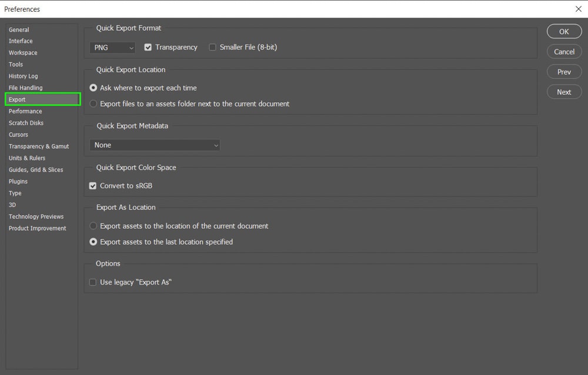Advance to next section with Next

click(x=564, y=92)
